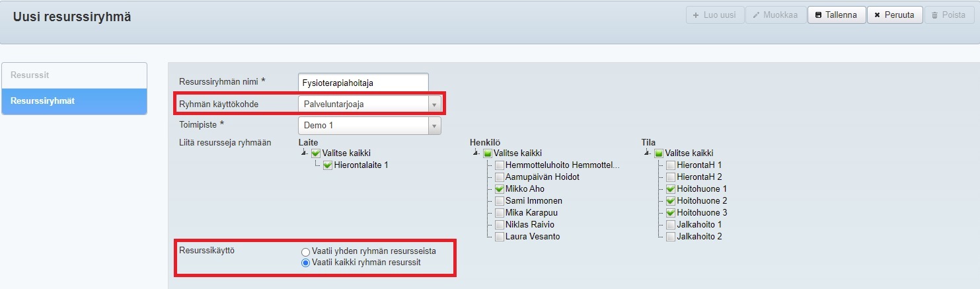Screen dimensions: 980x289
Task: Click the Resurssiryhmän nimi text field
Action: click(x=363, y=83)
